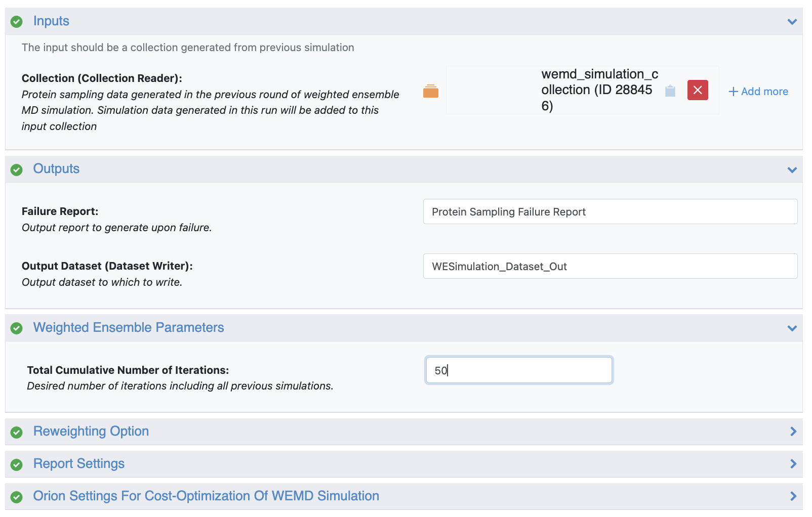Expand the Reweighting Option chevron
The width and height of the screenshot is (812, 517).
click(793, 432)
